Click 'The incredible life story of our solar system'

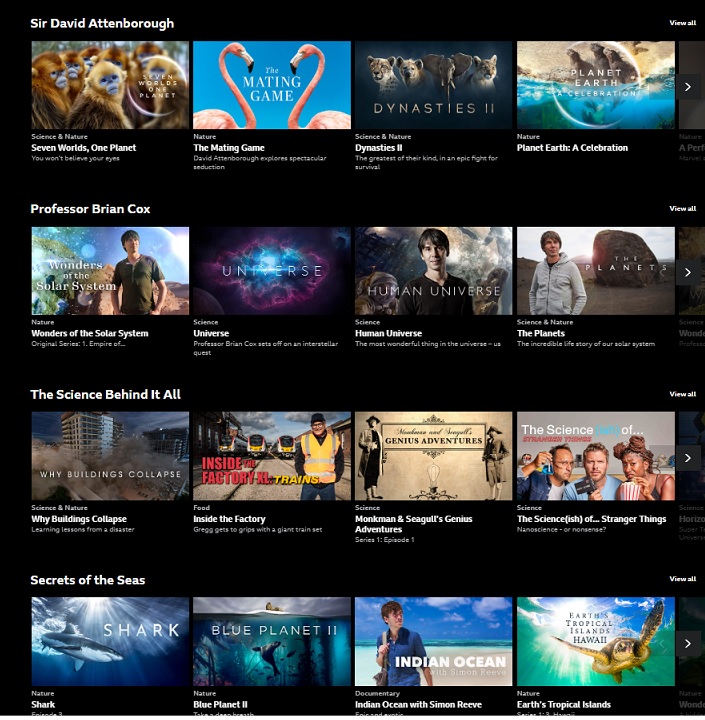point(586,344)
